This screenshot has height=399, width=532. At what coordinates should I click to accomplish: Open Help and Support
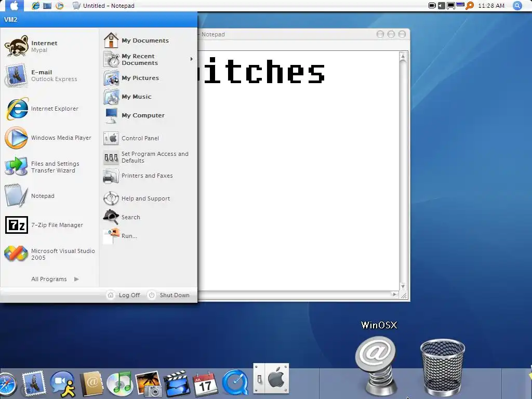(x=148, y=198)
